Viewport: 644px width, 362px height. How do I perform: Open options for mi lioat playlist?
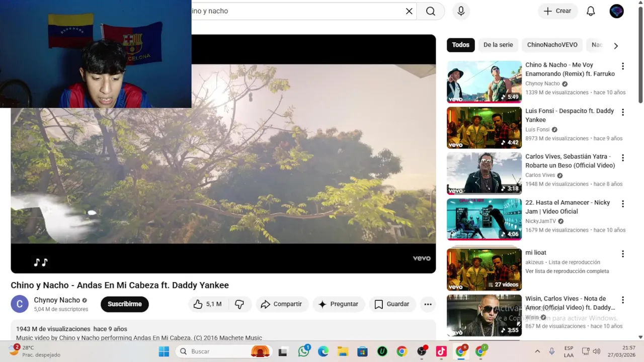click(623, 254)
